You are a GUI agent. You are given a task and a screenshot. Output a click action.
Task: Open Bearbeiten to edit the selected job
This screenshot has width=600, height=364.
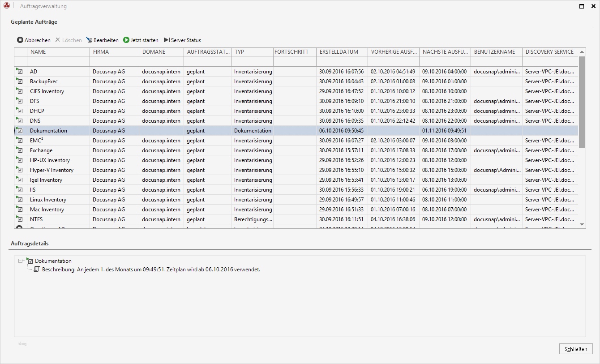point(103,40)
